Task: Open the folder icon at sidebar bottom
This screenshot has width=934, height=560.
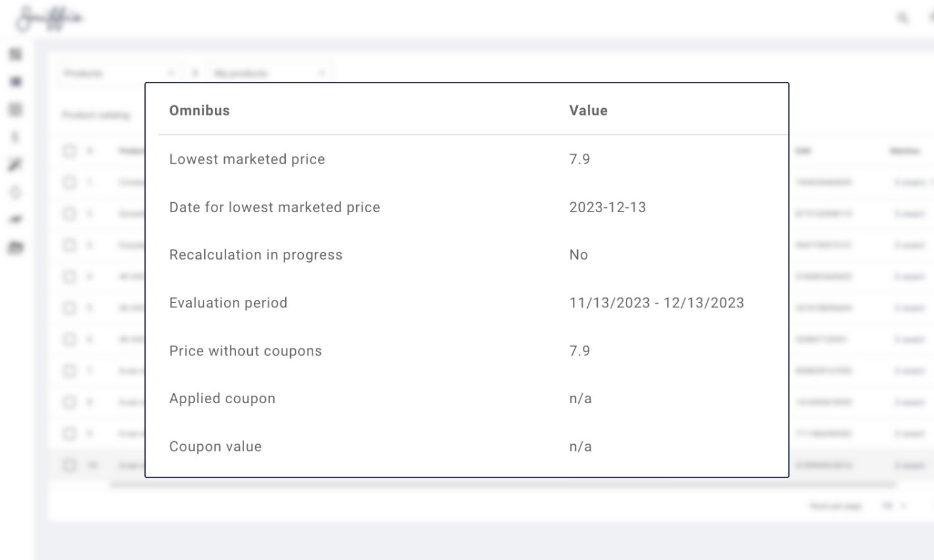Action: click(x=16, y=247)
